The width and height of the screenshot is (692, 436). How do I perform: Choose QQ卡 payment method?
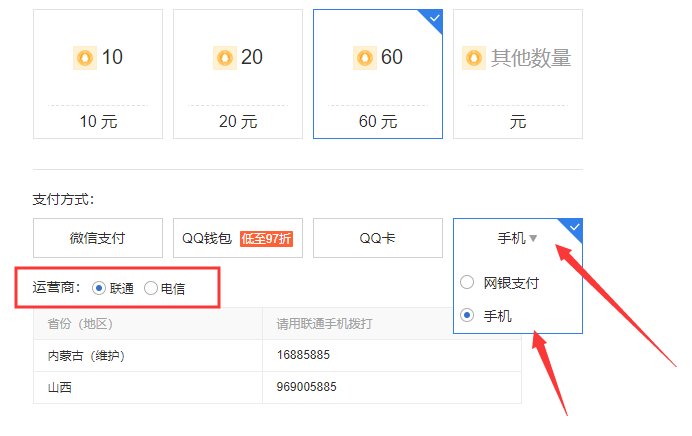click(378, 238)
